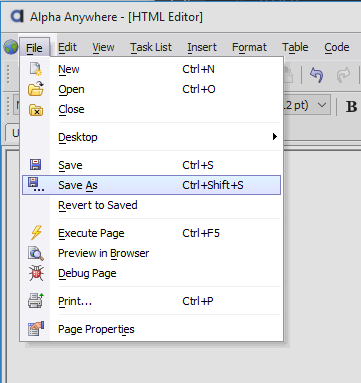The width and height of the screenshot is (361, 383).
Task: Click the Page Properties icon
Action: (x=36, y=329)
